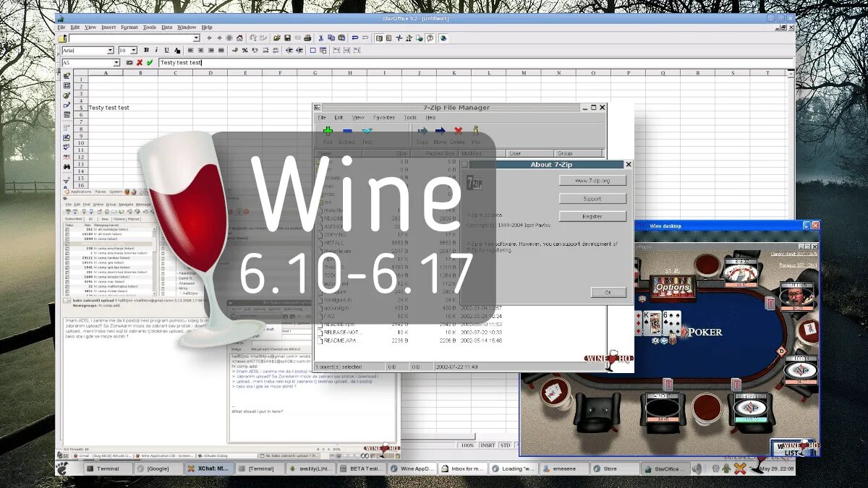This screenshot has height=488, width=868.
Task: Click the Cut scissors icon in StarOffice
Action: tap(321, 38)
